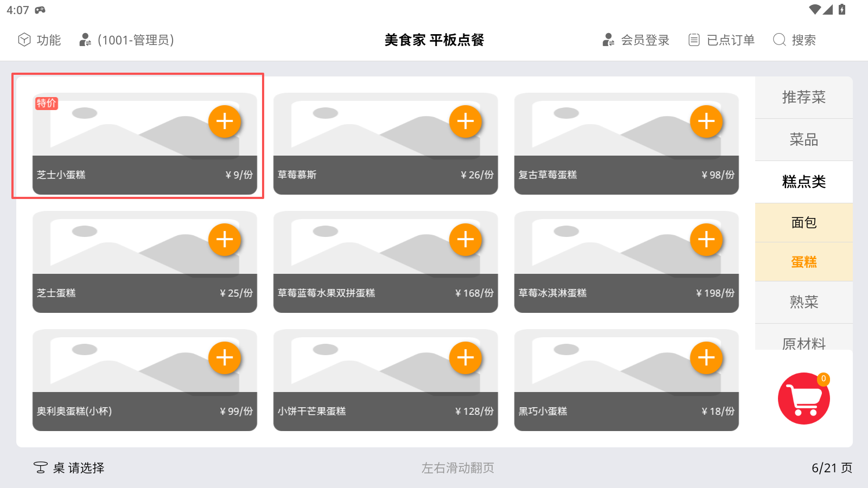
Task: Open the 熟菜 category
Action: click(803, 302)
